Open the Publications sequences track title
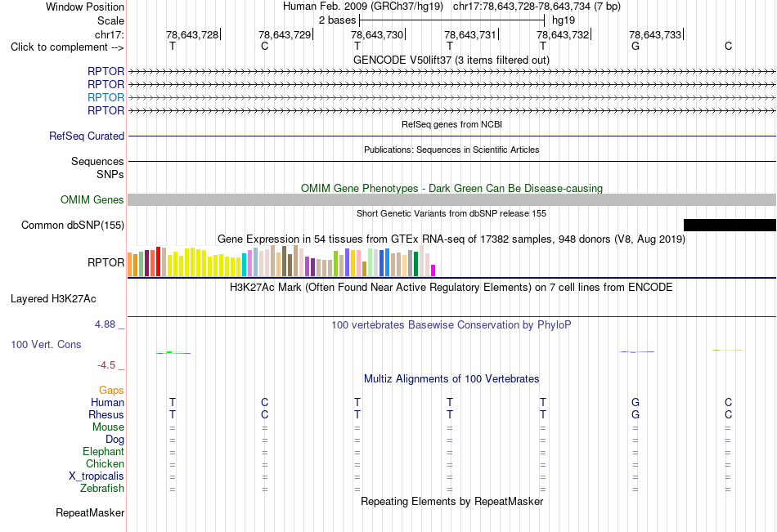The image size is (777, 532). click(x=451, y=150)
